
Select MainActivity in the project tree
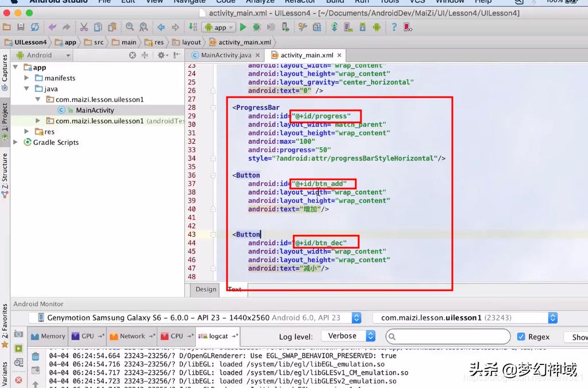point(94,110)
